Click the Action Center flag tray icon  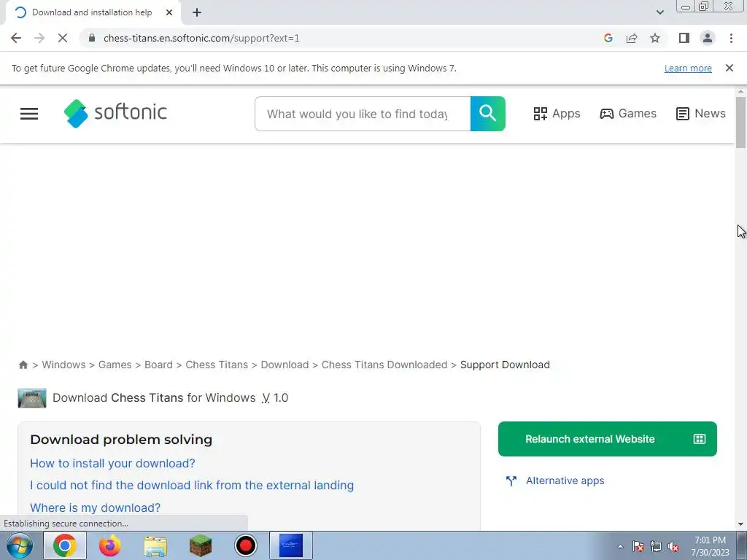coord(638,547)
